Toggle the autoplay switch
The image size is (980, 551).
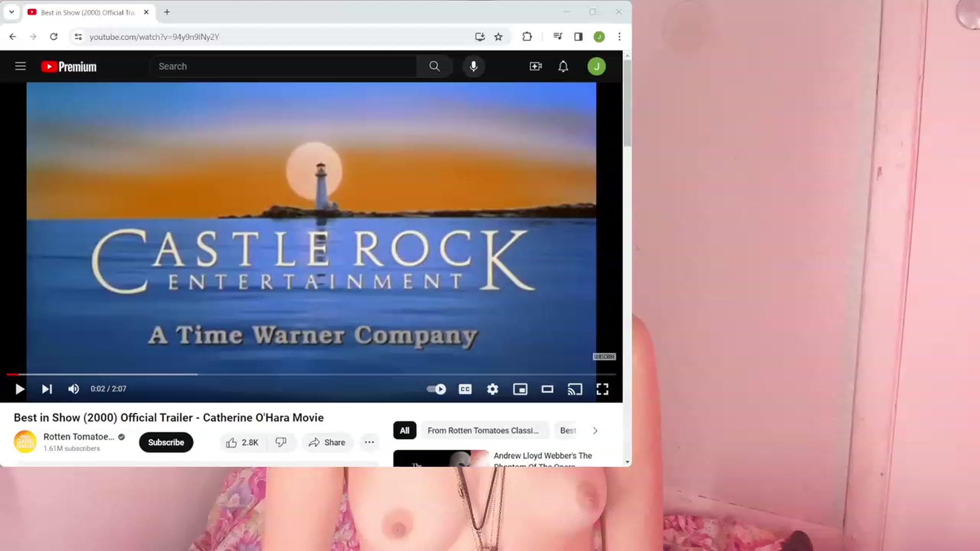click(436, 389)
